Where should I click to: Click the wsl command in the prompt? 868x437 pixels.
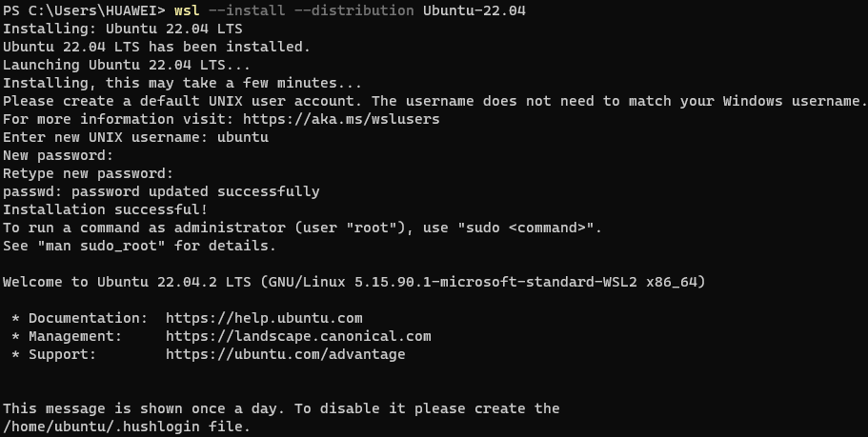187,10
